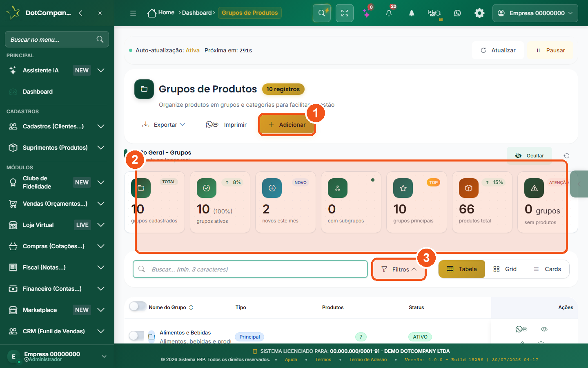Open Marketplace in the sidebar
This screenshot has width=588, height=368.
(x=57, y=310)
